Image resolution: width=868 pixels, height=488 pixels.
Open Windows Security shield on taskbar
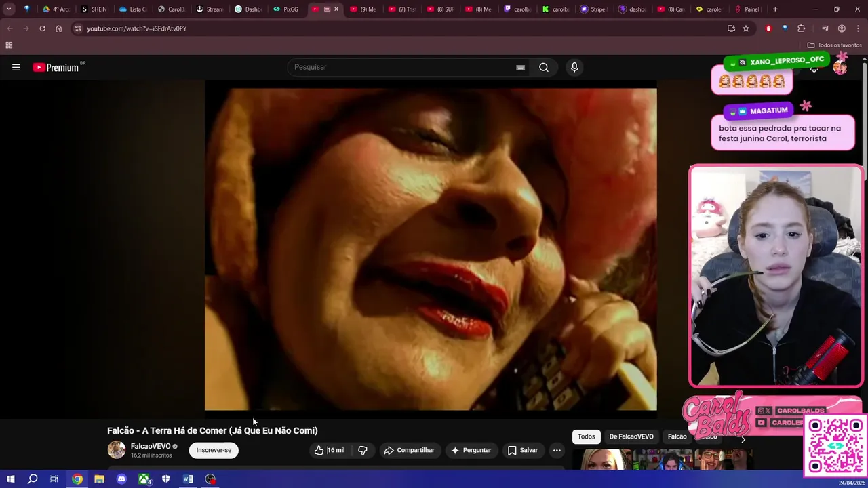(x=166, y=479)
